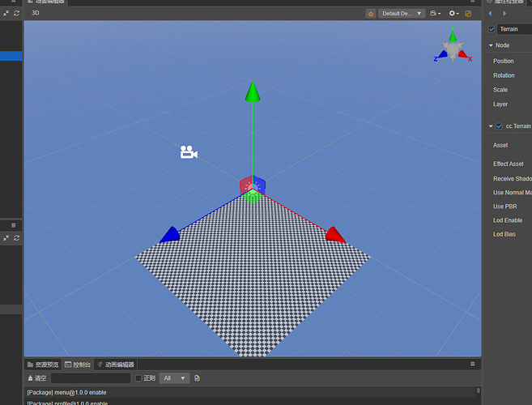
Task: Switch to the 动画编辑器 tab
Action: point(116,364)
